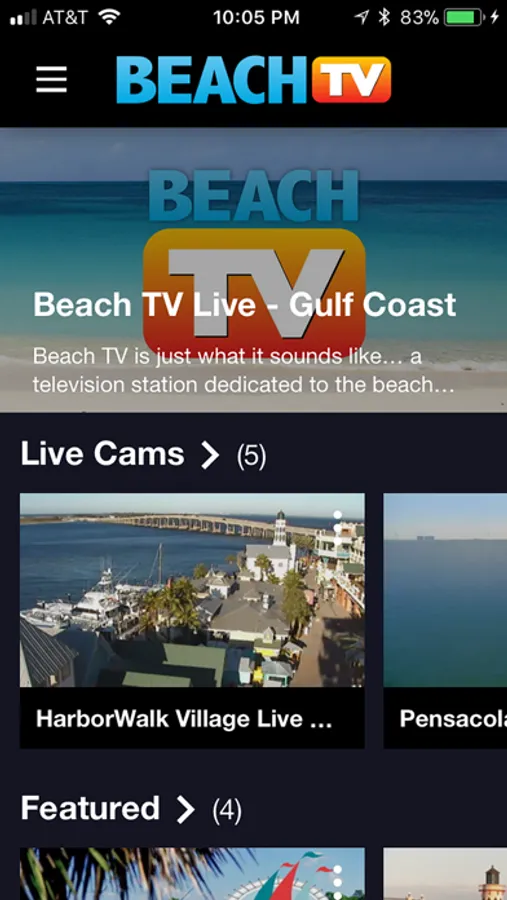Tap the Wi-Fi status icon
Screen dimensions: 507x900
[x=109, y=17]
